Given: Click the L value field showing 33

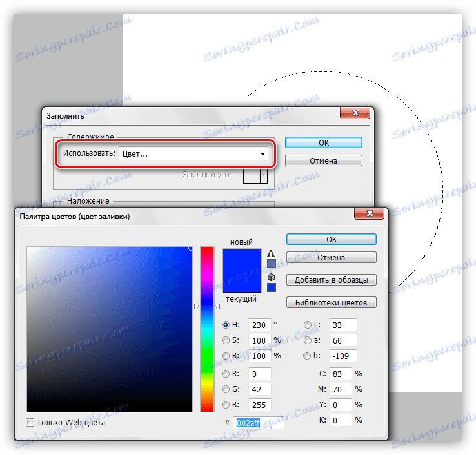Looking at the screenshot, I should pyautogui.click(x=342, y=325).
